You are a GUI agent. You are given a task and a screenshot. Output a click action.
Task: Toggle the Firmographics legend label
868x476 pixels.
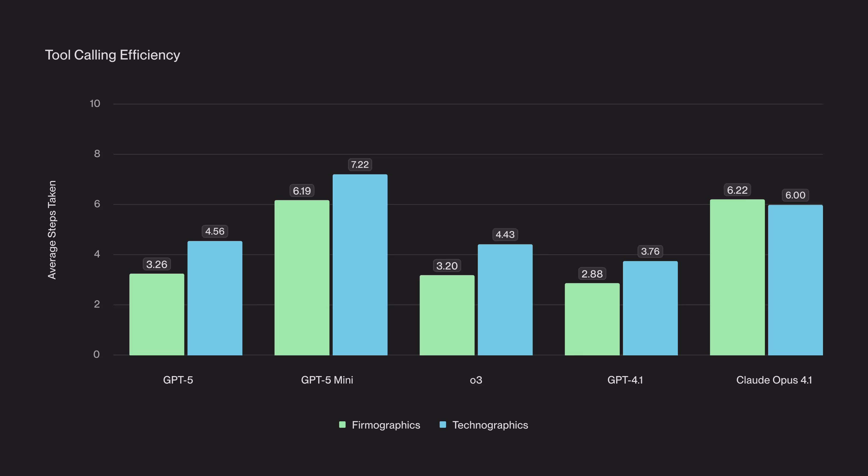coord(386,425)
